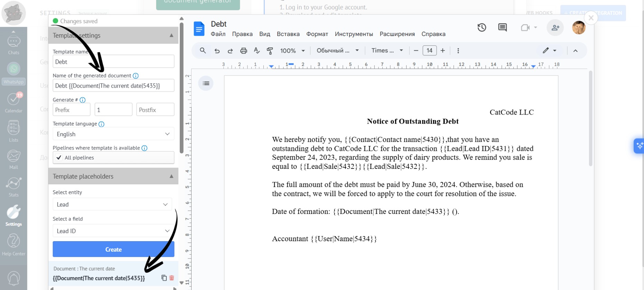Open the Select entity Lead dropdown

pyautogui.click(x=112, y=205)
